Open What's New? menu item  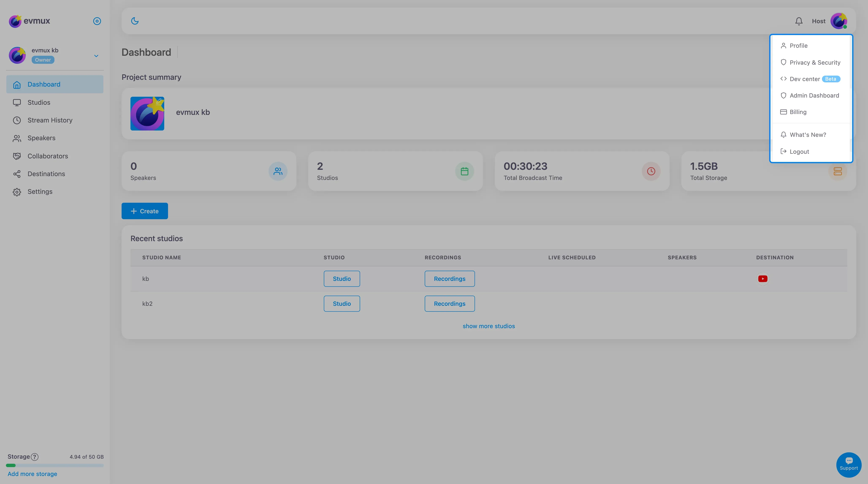pyautogui.click(x=811, y=135)
